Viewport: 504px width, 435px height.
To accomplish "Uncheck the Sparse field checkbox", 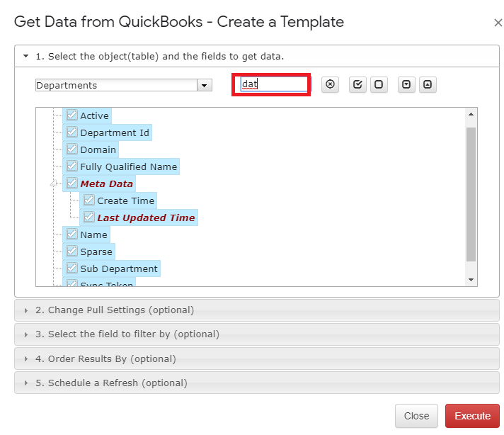I will click(71, 252).
